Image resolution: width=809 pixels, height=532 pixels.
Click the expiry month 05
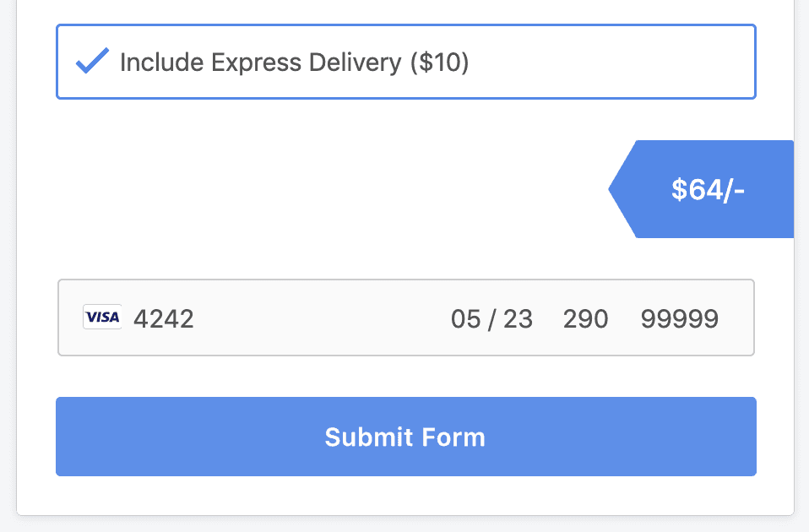point(465,319)
